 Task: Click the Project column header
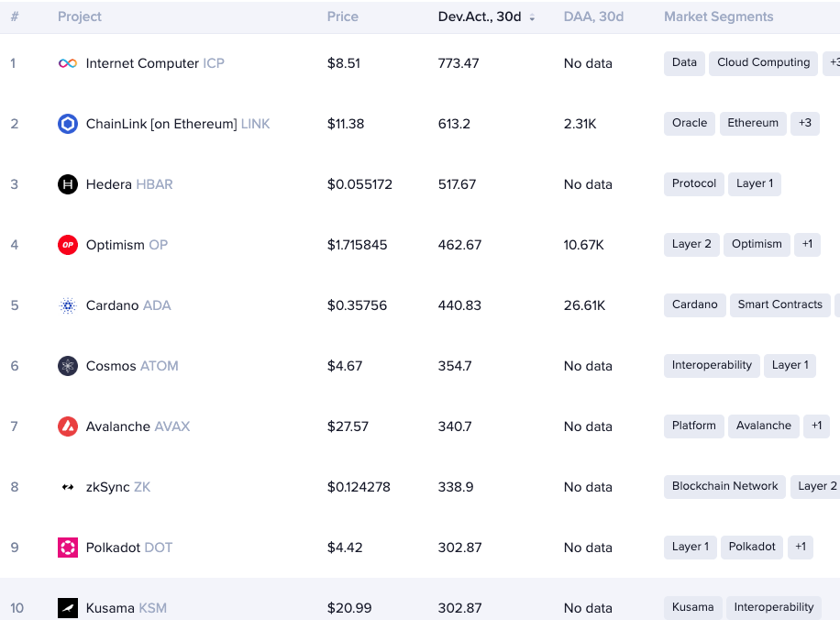79,17
